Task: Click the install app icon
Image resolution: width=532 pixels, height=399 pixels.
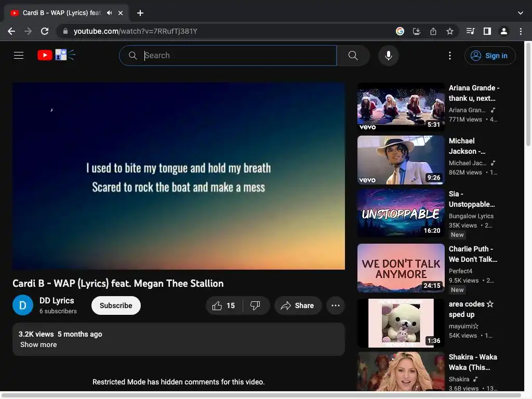Action: coord(417,31)
